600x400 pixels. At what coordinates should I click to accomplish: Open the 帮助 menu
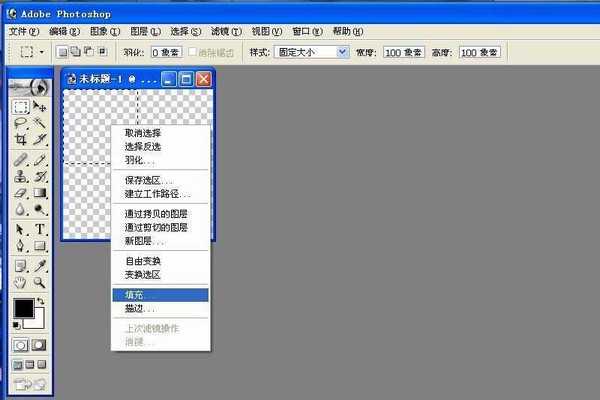(348, 31)
